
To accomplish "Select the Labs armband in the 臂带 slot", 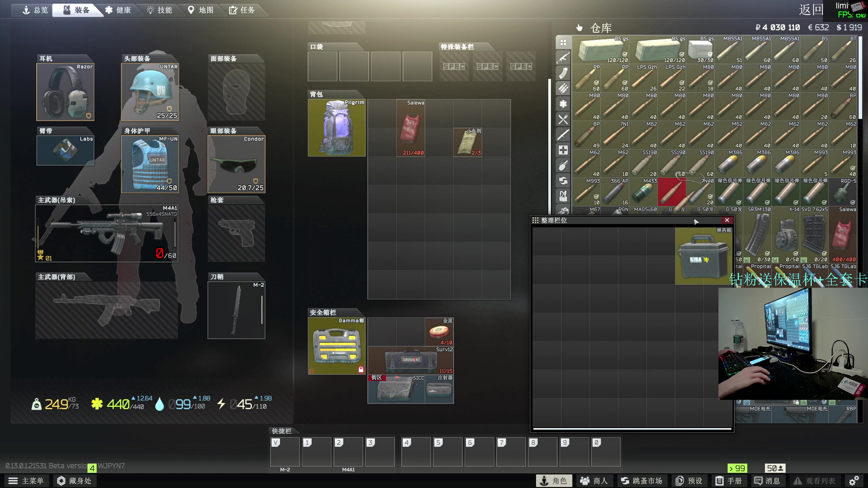I will [x=65, y=150].
